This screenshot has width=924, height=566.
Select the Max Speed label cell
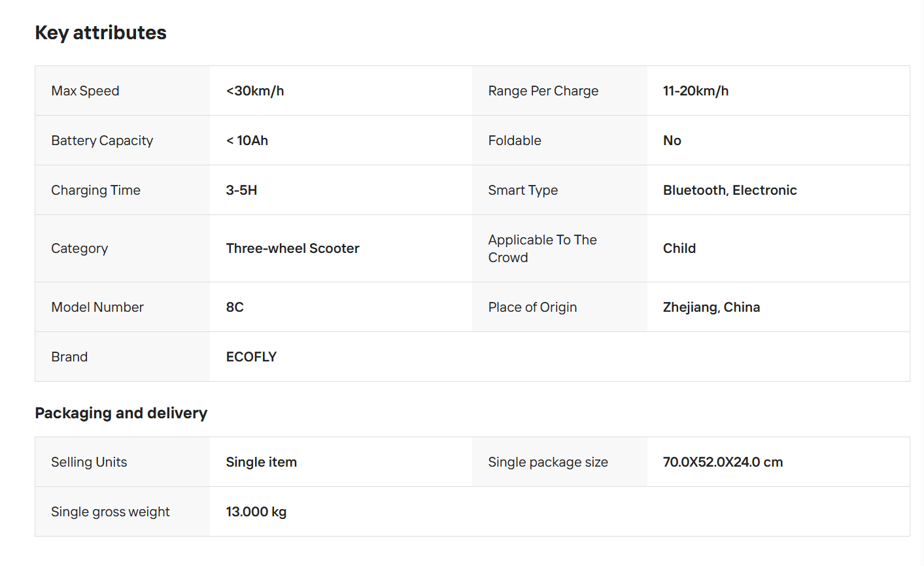tap(123, 91)
